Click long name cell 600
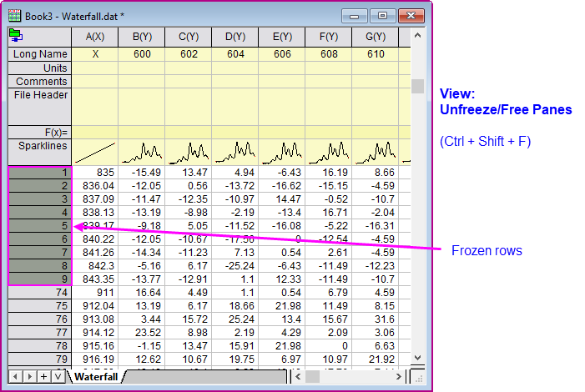 coord(142,54)
